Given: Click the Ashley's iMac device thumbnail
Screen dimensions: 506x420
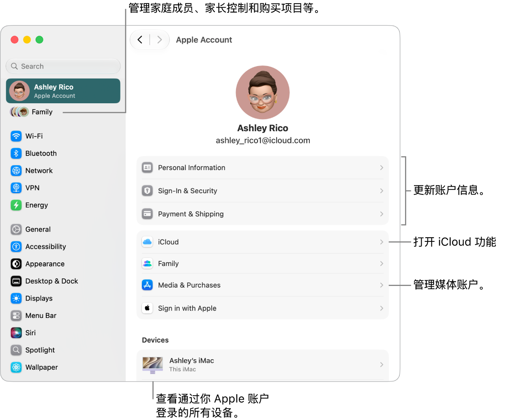Looking at the screenshot, I should (x=152, y=365).
